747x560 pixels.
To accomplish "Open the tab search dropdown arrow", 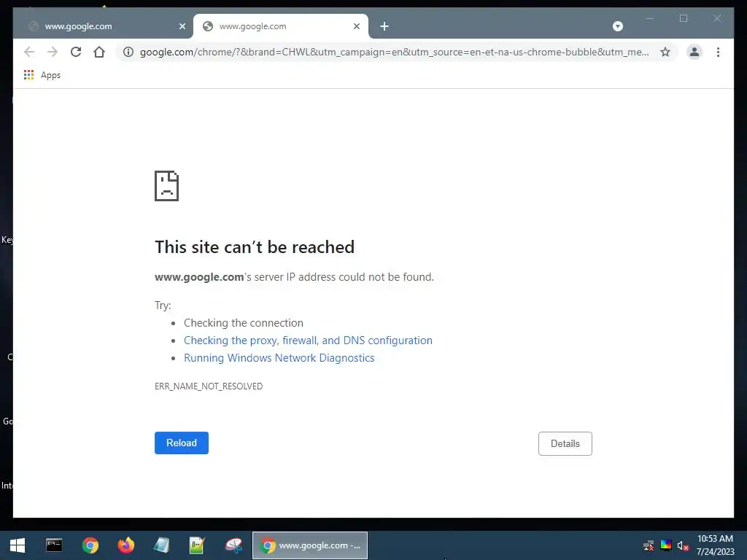I will [x=617, y=26].
